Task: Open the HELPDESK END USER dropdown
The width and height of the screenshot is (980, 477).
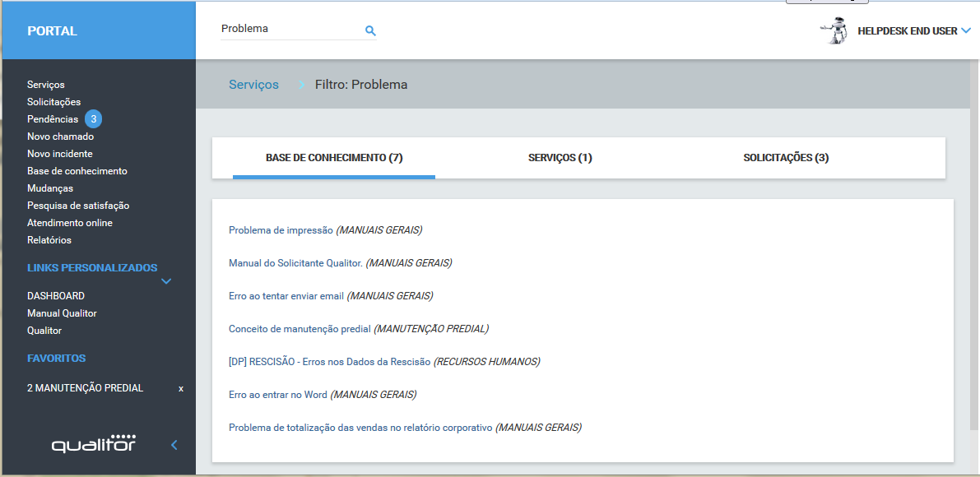Action: coord(965,31)
